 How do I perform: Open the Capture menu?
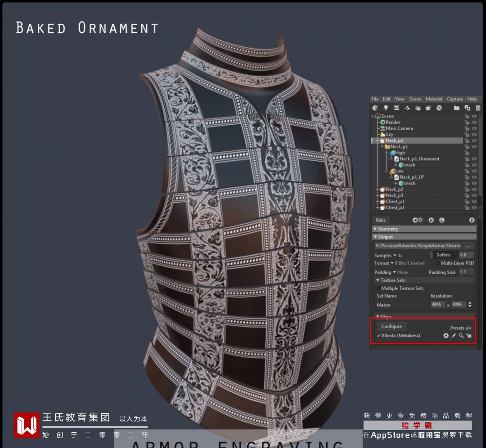tap(454, 99)
